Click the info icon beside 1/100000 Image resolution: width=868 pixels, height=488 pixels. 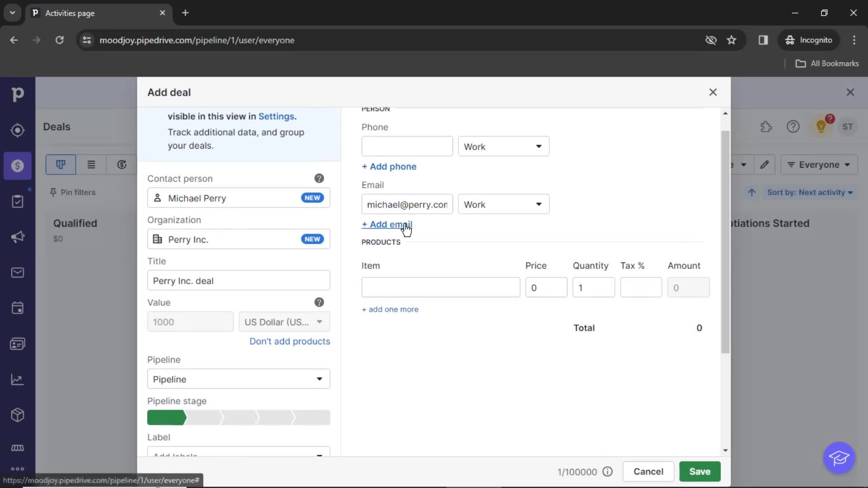(608, 472)
